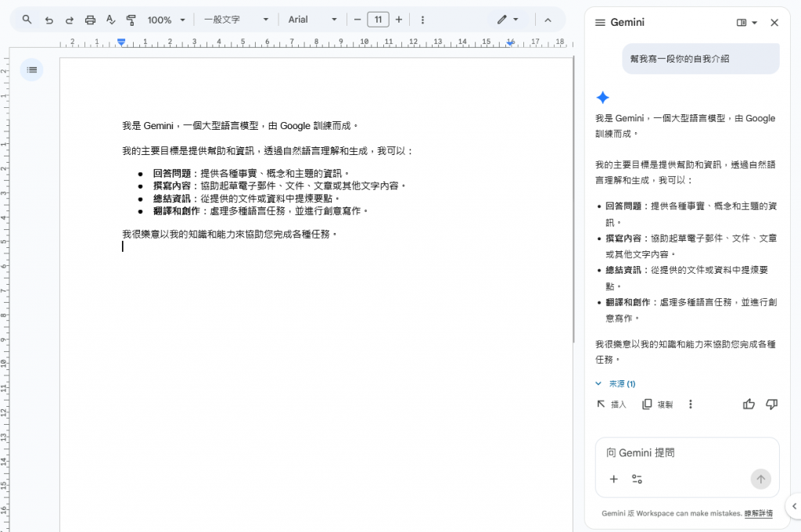Image resolution: width=801 pixels, height=532 pixels.
Task: Redo the last action
Action: click(x=70, y=20)
